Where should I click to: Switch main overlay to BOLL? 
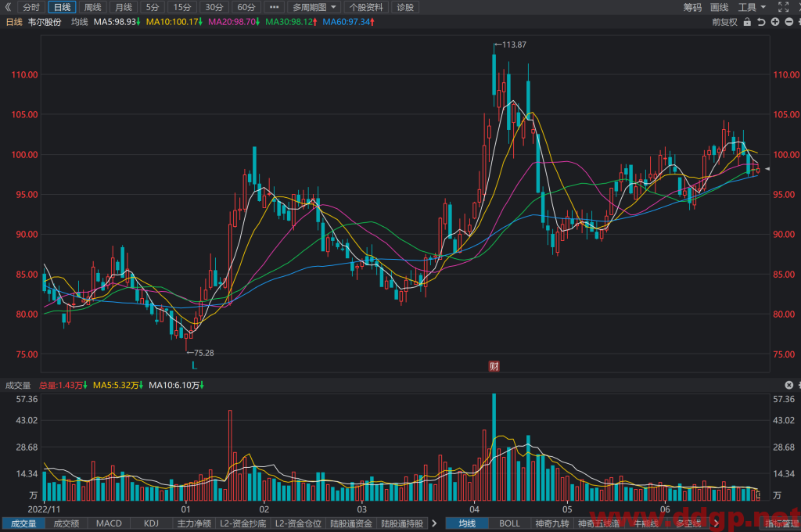pos(509,523)
